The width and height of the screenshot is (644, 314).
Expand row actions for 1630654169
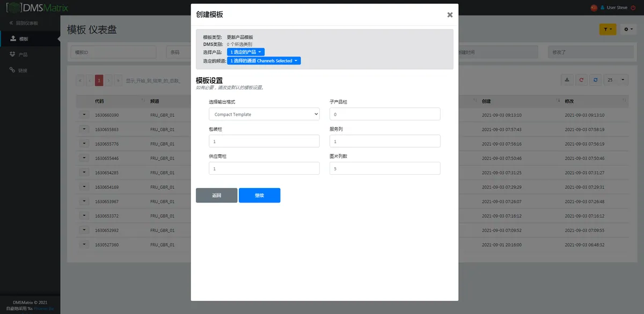tap(84, 187)
